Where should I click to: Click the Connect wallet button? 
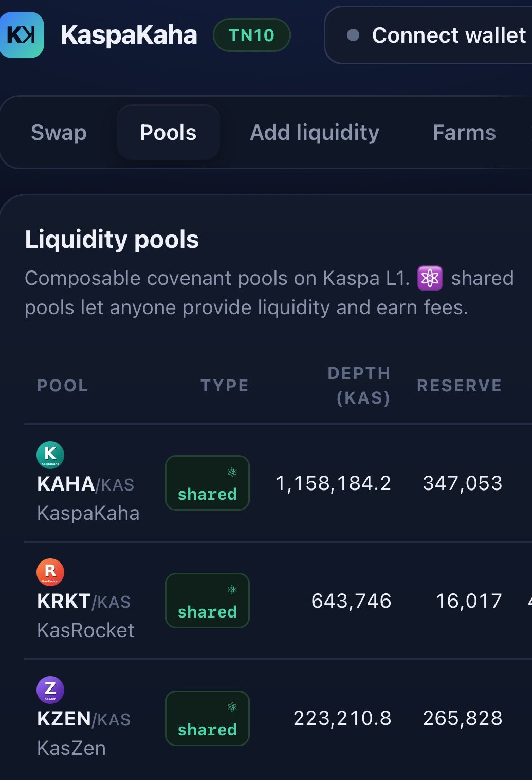(429, 35)
